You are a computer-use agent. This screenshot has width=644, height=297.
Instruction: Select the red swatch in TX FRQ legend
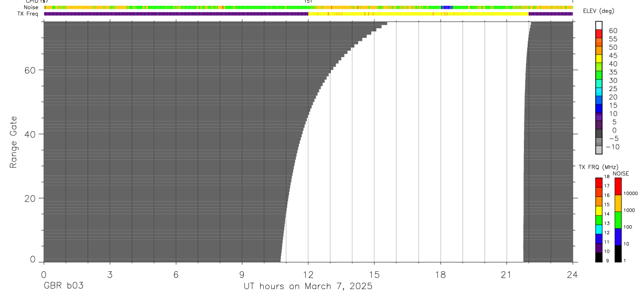coord(598,182)
